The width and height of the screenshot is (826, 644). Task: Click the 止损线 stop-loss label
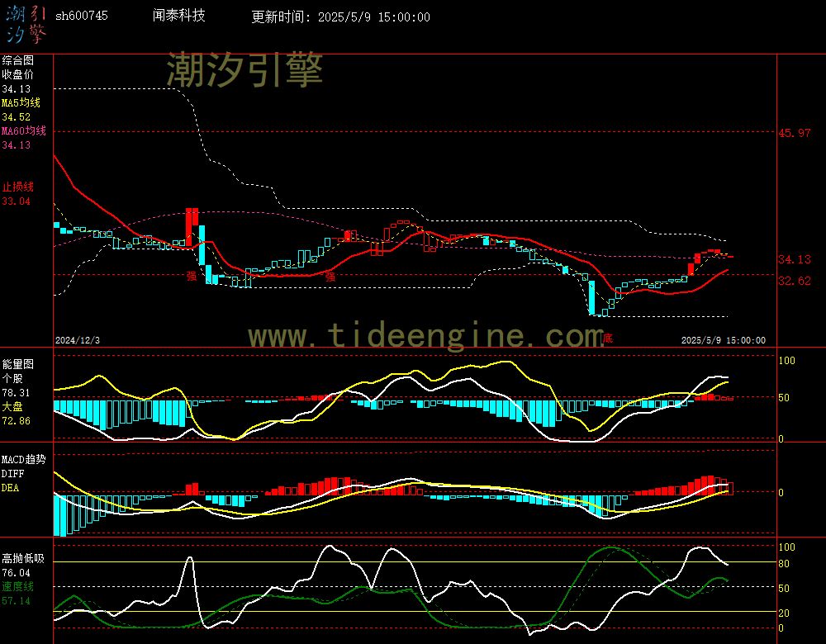click(17, 187)
